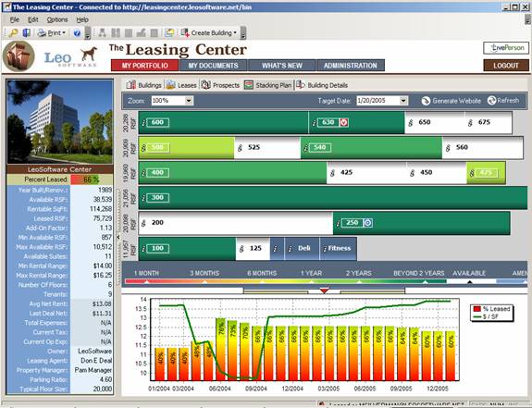This screenshot has width=532, height=408.
Task: Click the Create Building icon with red plus
Action: (185, 33)
